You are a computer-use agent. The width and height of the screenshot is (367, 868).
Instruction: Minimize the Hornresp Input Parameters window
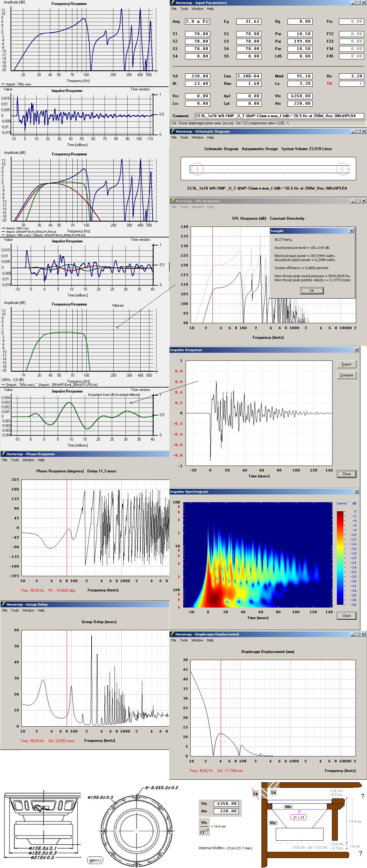pyautogui.click(x=352, y=3)
